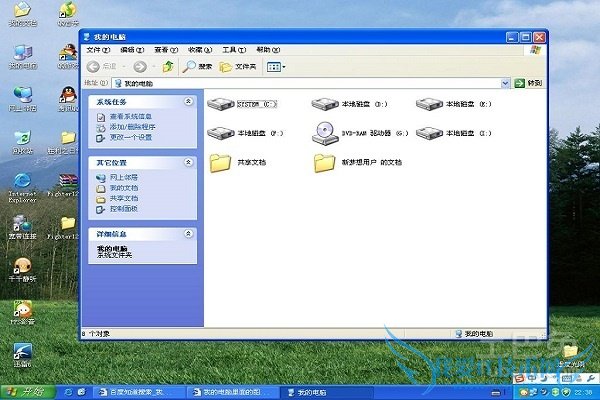
Task: Open the Forward button history dropdown arrow
Action: (153, 67)
